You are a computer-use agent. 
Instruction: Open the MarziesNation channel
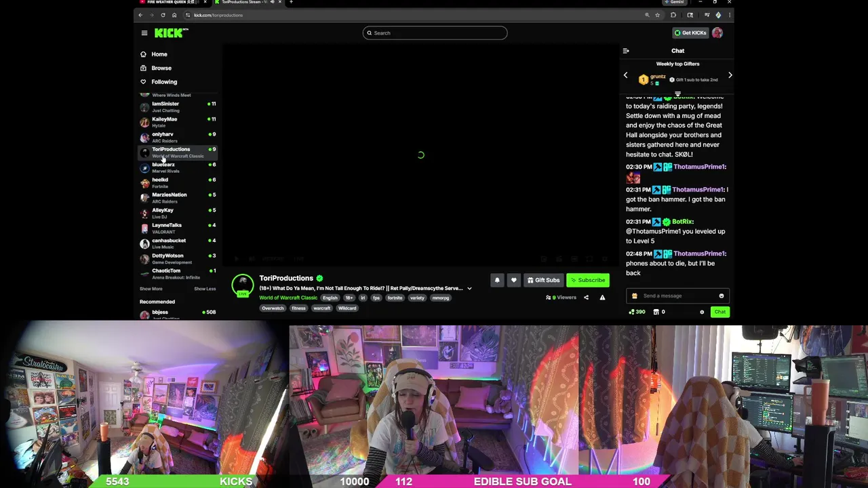[x=178, y=197]
